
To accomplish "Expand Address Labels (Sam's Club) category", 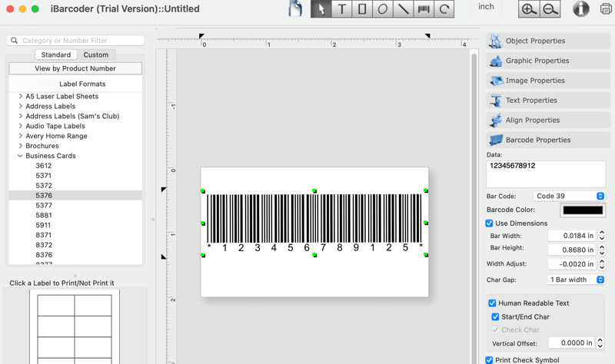I will coord(21,116).
